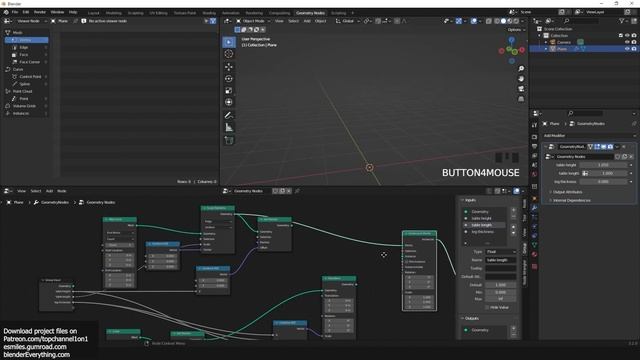Viewport: 640px width, 360px height.
Task: Open the viewport Options dropdown
Action: pyautogui.click(x=515, y=30)
